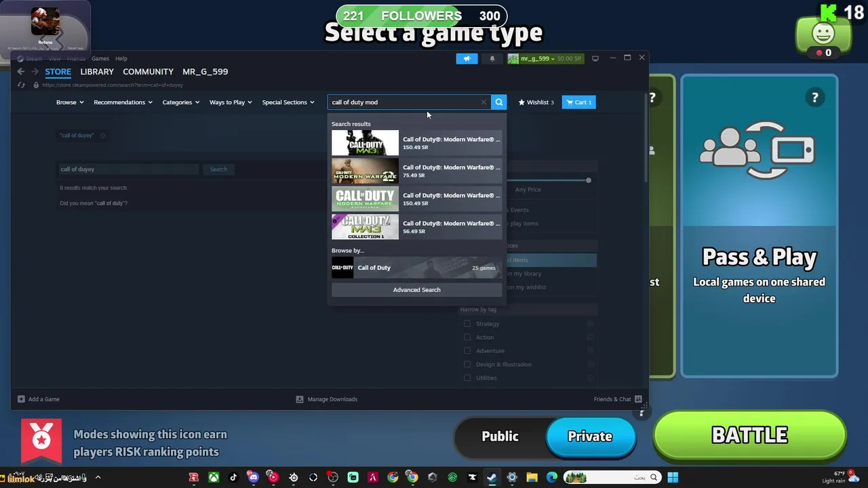Click the Windows Start button

tap(673, 478)
